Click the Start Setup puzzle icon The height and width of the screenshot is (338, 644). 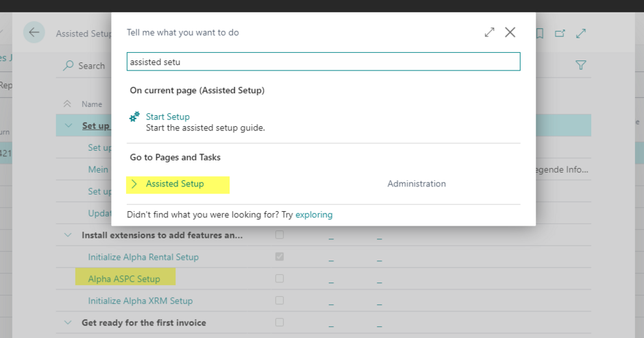click(135, 117)
